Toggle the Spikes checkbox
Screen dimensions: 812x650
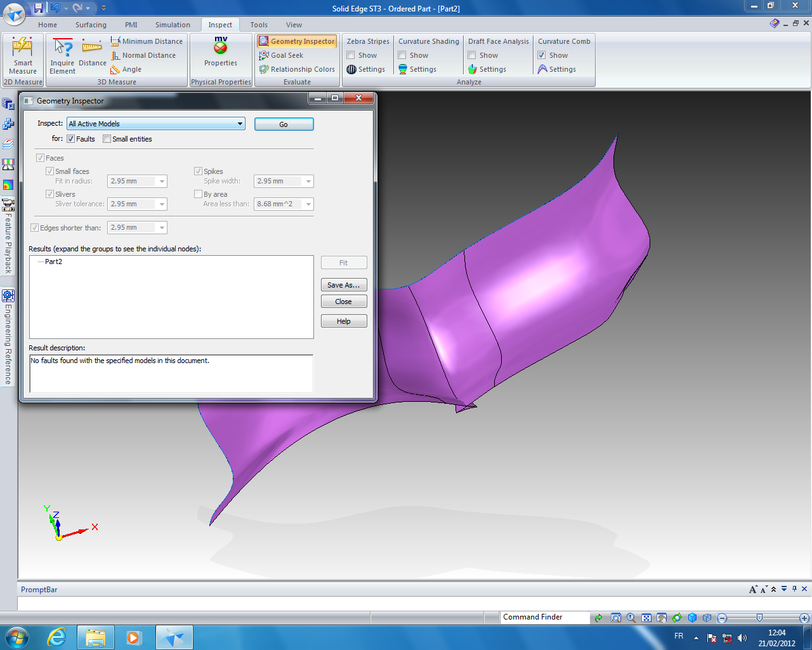[x=198, y=171]
